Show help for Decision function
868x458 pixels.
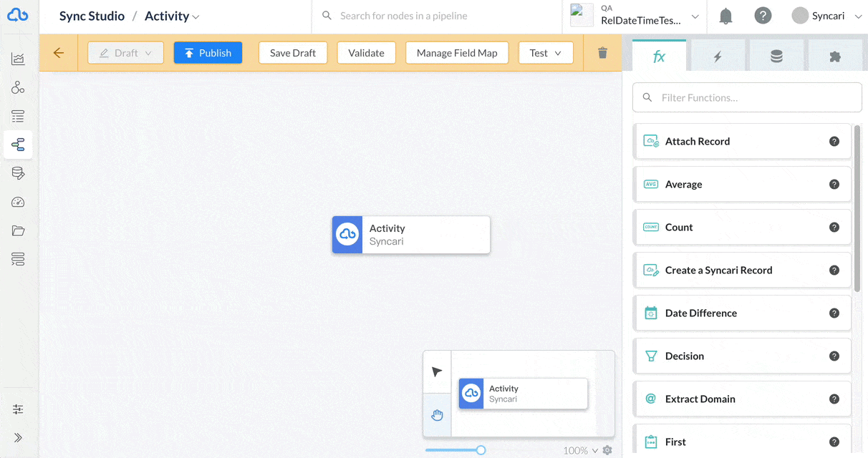coord(834,356)
